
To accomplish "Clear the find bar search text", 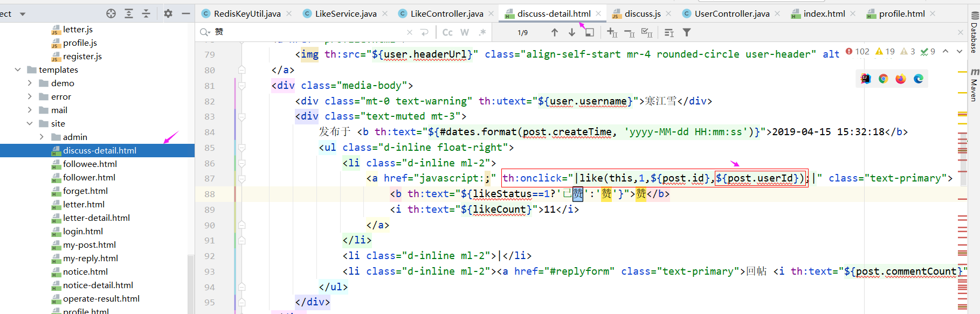I will tap(410, 32).
